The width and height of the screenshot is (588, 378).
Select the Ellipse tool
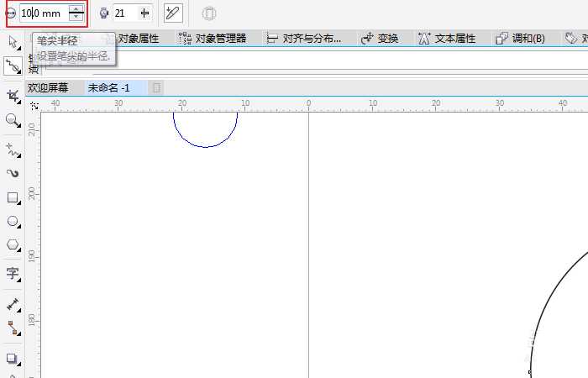tap(13, 222)
